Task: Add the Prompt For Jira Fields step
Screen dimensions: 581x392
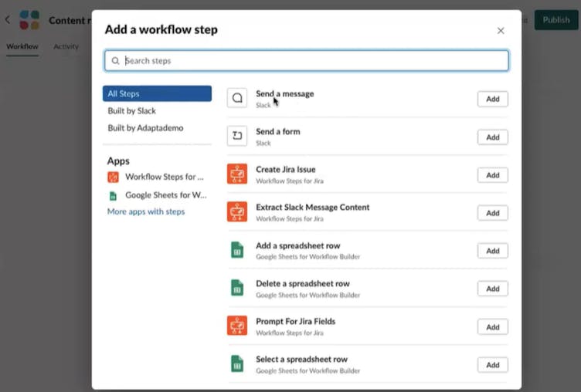Action: tap(492, 327)
